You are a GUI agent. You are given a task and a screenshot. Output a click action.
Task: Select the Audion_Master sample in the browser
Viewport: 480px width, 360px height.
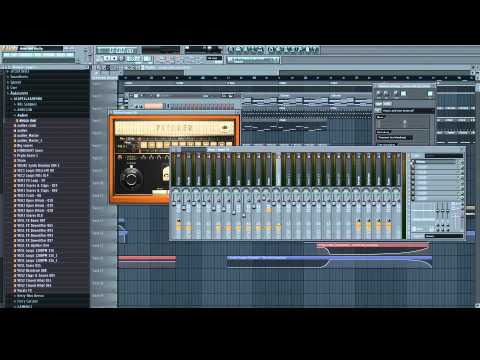coord(28,135)
